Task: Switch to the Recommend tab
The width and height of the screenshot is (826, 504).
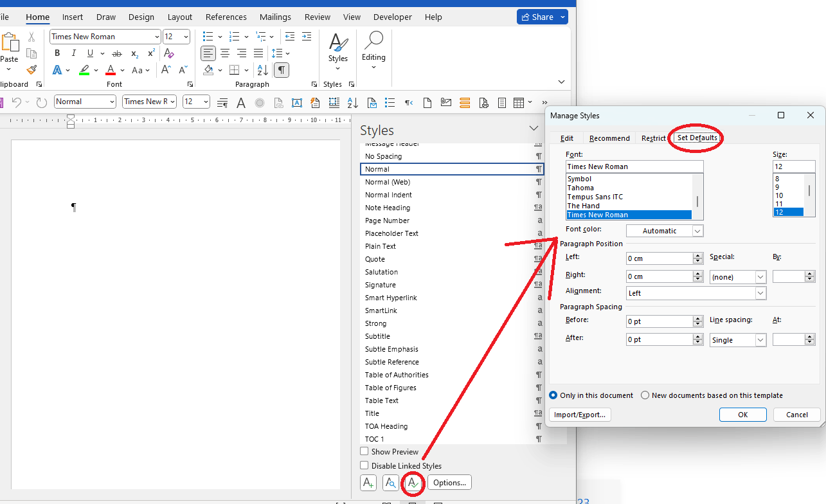Action: (609, 138)
